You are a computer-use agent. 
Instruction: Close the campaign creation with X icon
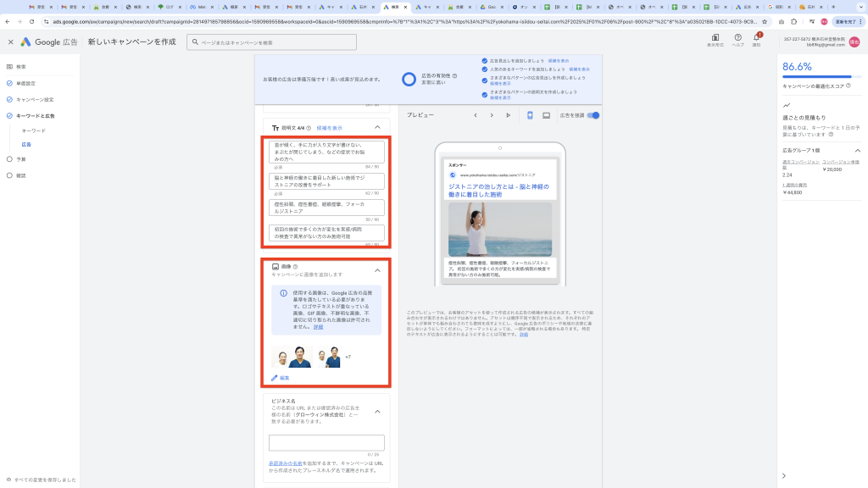coord(10,42)
